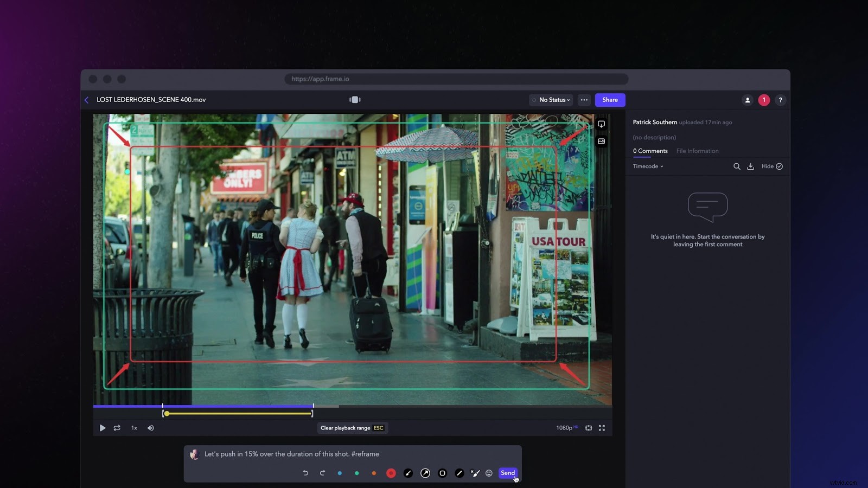Open comment search in the sidebar
Viewport: 868px width, 488px height.
point(737,166)
